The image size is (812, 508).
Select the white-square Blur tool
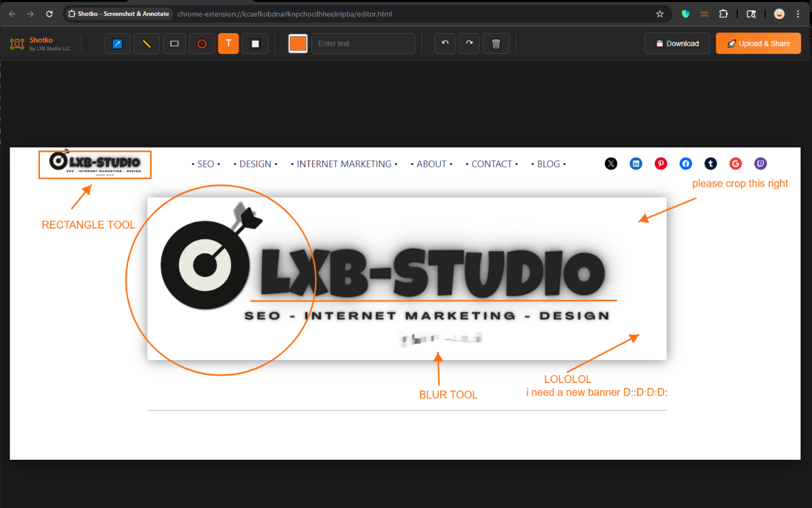[255, 44]
